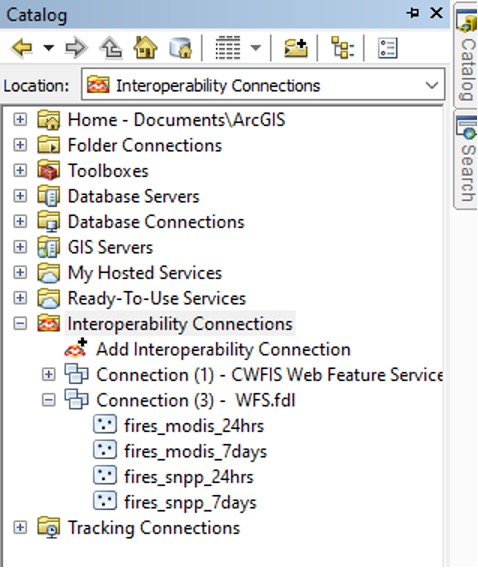Toggle the auto-hide pin of Catalog
This screenshot has width=478, height=568.
[413, 13]
